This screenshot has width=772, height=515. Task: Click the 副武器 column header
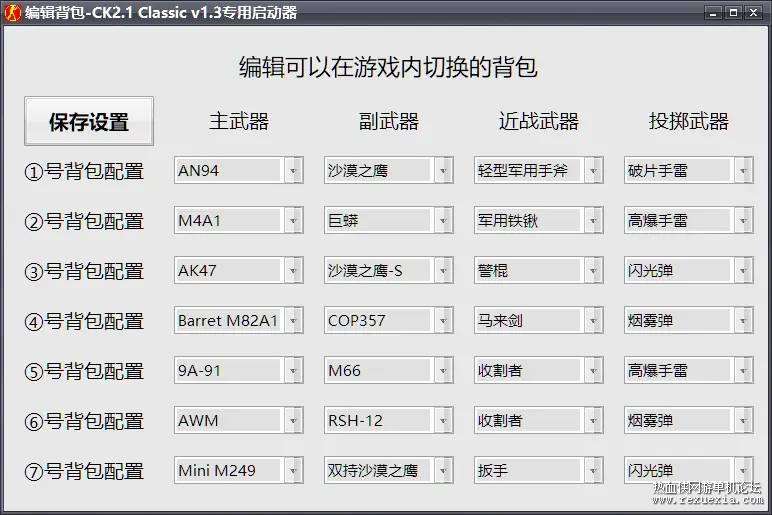pyautogui.click(x=388, y=121)
